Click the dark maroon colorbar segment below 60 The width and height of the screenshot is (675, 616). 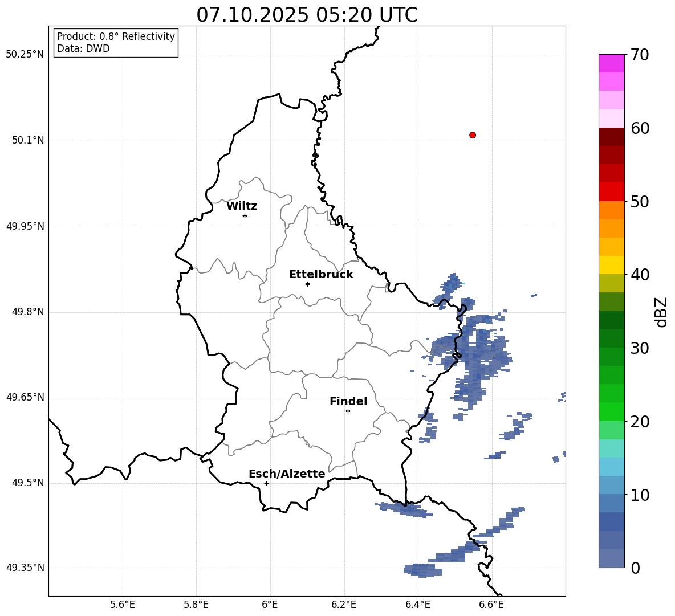tap(611, 137)
